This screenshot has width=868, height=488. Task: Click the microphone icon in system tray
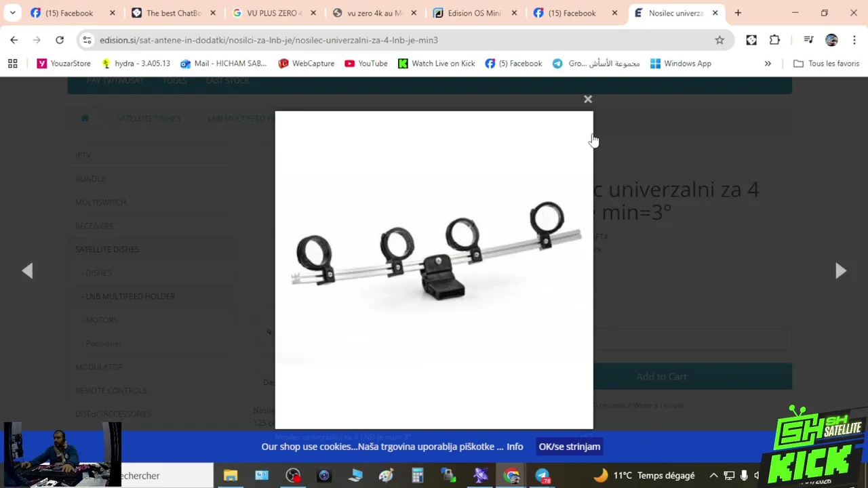click(744, 476)
